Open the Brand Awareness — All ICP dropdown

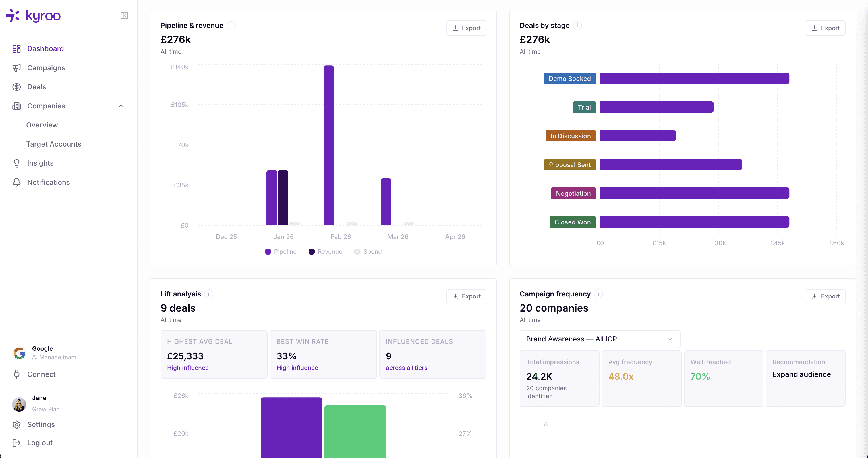point(600,339)
